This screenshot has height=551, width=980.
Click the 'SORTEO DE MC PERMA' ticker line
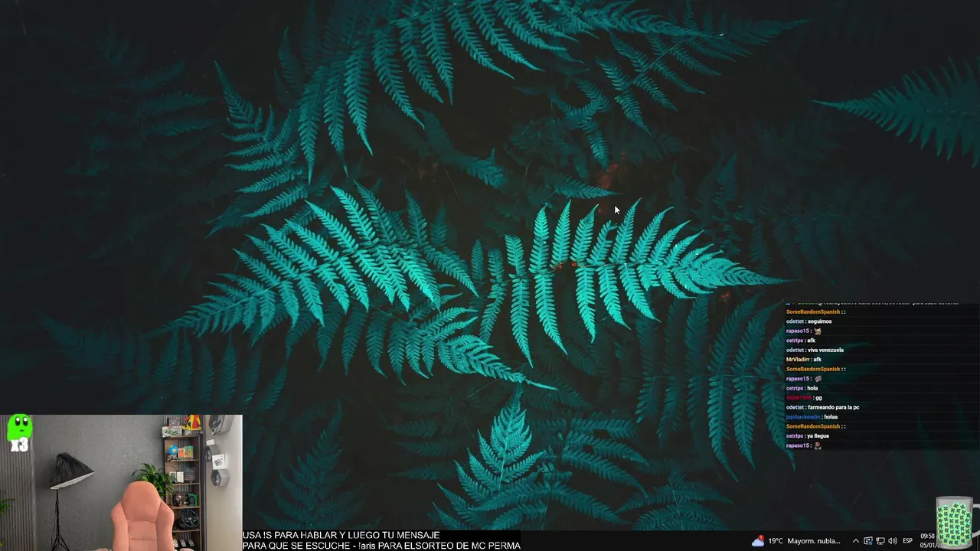pos(381,546)
